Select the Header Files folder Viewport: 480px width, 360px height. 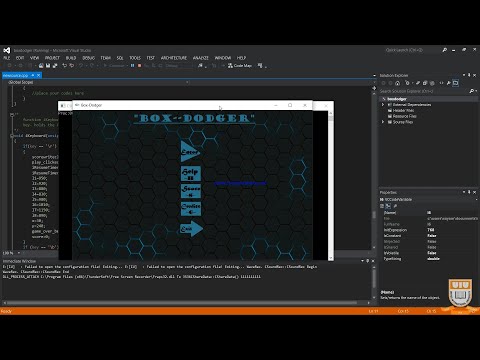[x=403, y=110]
